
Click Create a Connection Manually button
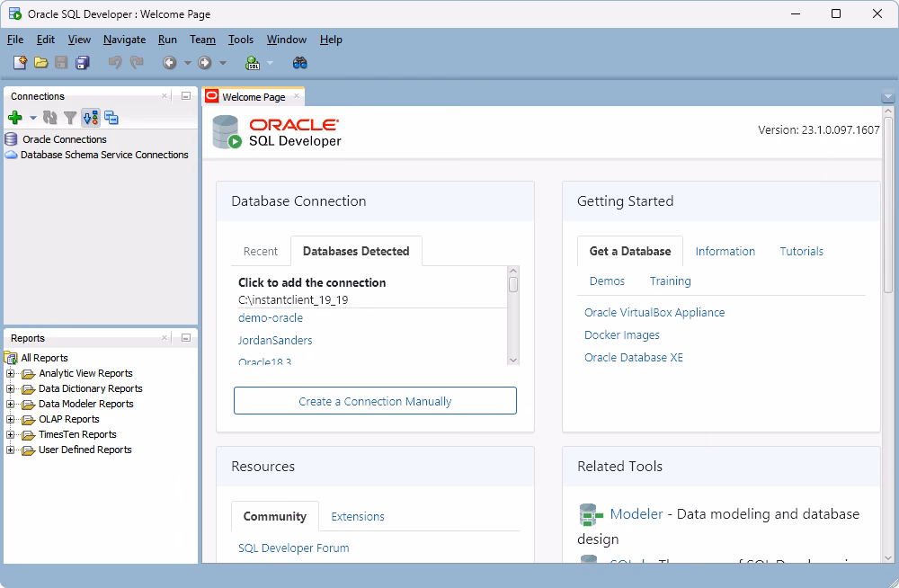[x=375, y=400]
